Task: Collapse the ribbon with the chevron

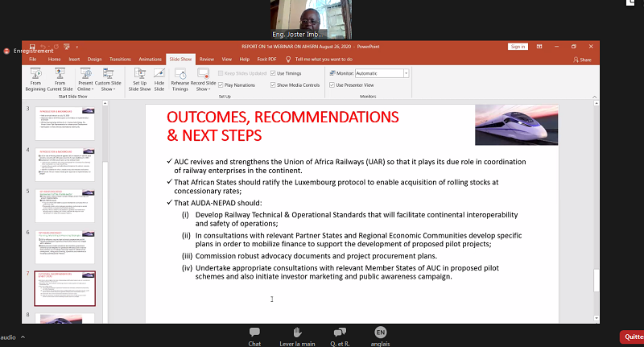Action: (594, 97)
